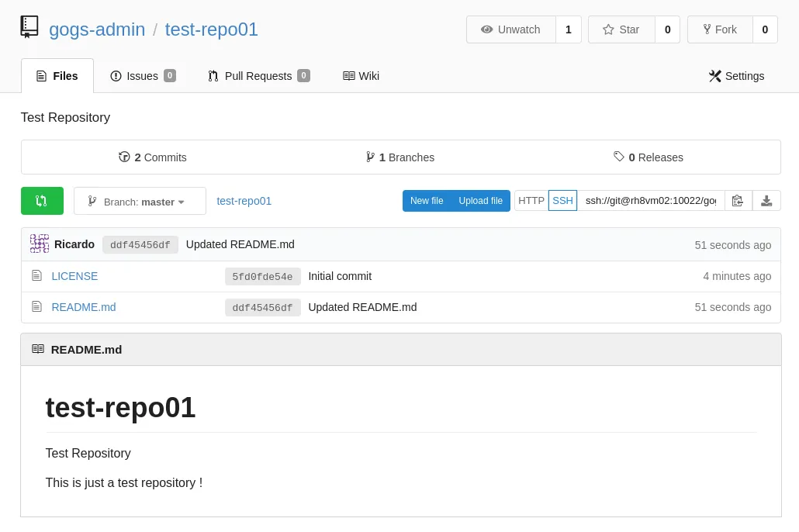Click Ricardo's avatar thumbnail
Screen dimensions: 799x532
pyautogui.click(x=40, y=244)
